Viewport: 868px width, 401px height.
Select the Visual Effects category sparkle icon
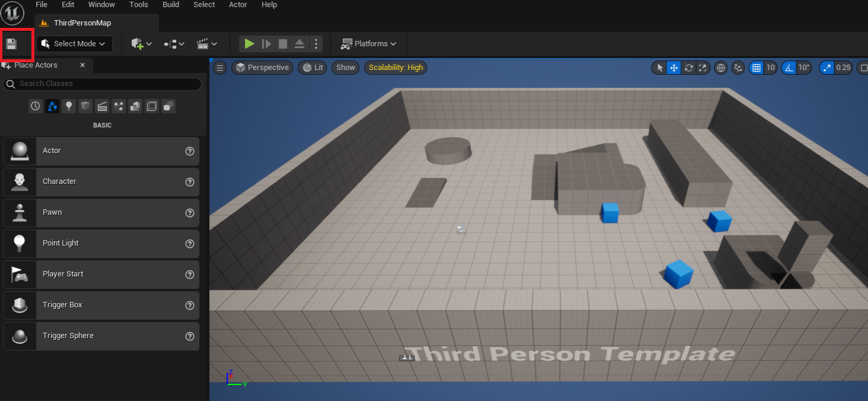tap(119, 106)
